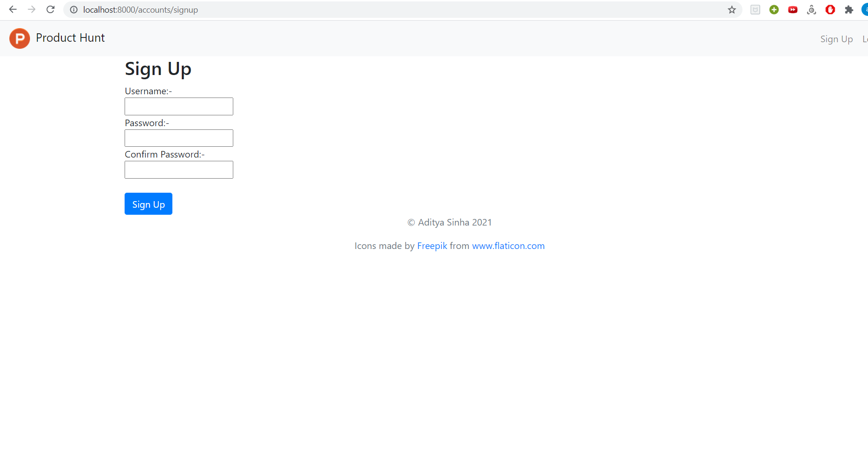Screen dimensions: 868x452
Task: Click the © Aditya Sinha 2021 footer text
Action: click(x=450, y=223)
